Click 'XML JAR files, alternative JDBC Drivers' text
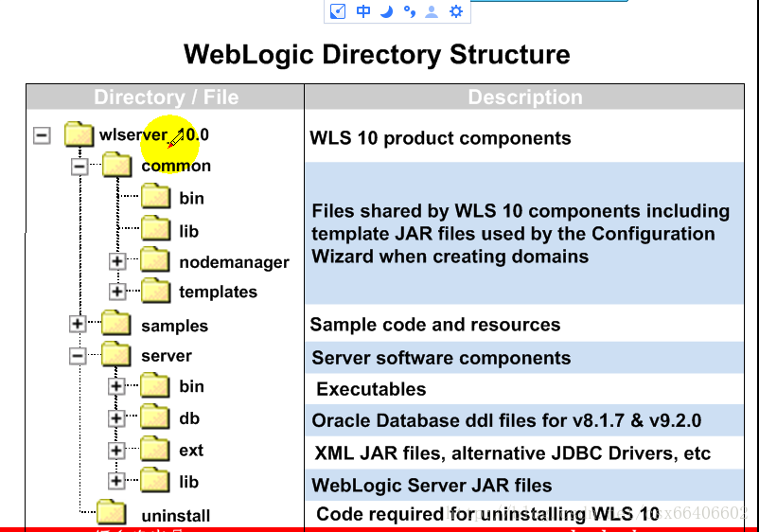 513,453
